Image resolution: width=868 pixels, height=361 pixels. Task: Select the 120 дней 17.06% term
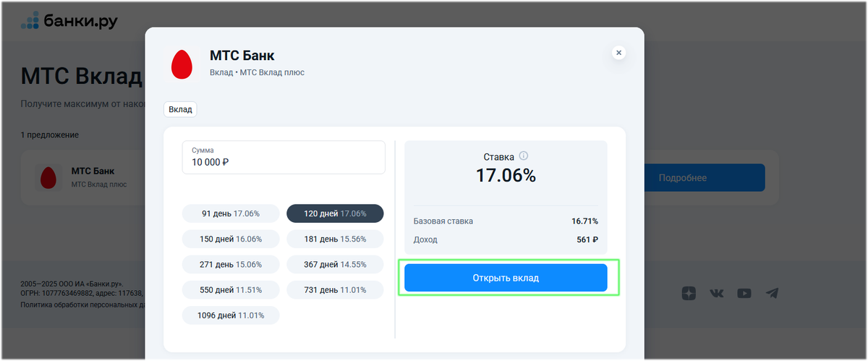335,213
